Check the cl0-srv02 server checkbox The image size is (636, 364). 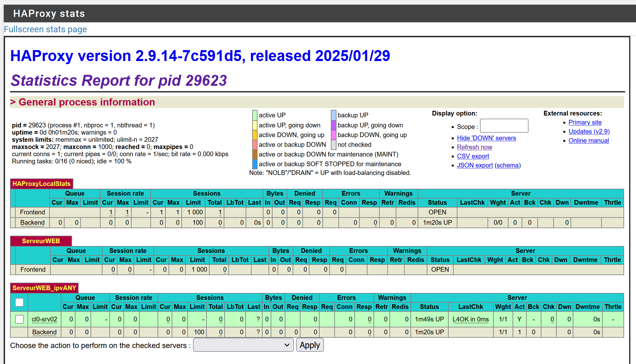pos(19,319)
